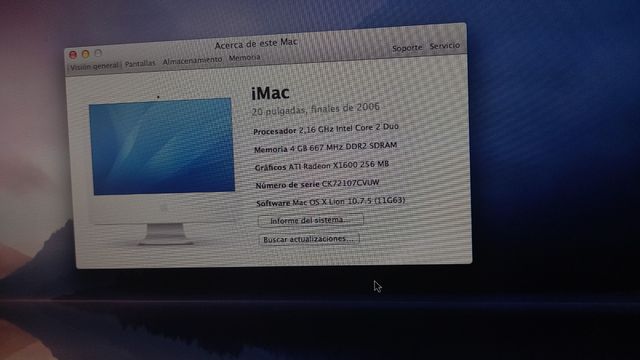Click the Informe del sistema button

(x=311, y=220)
